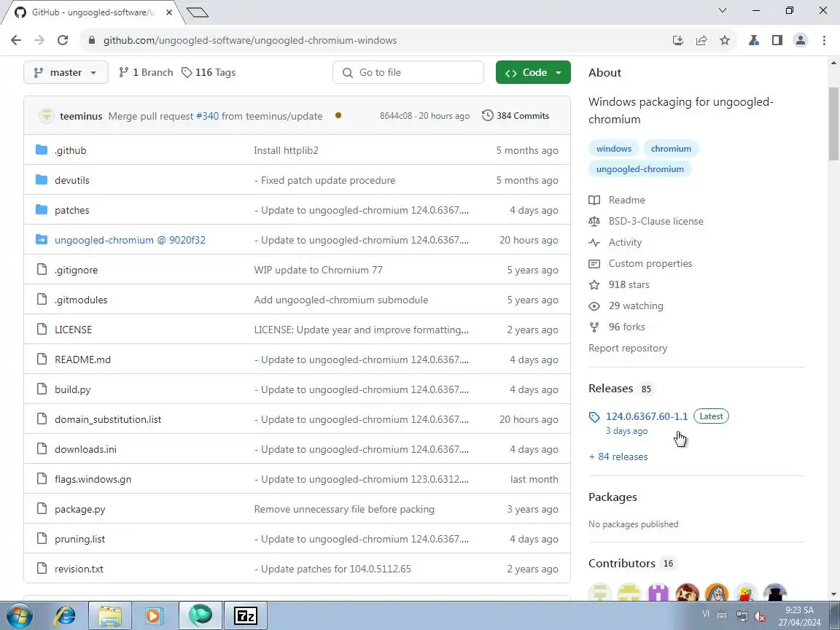Open the README.md file
This screenshot has height=630, width=840.
[82, 360]
